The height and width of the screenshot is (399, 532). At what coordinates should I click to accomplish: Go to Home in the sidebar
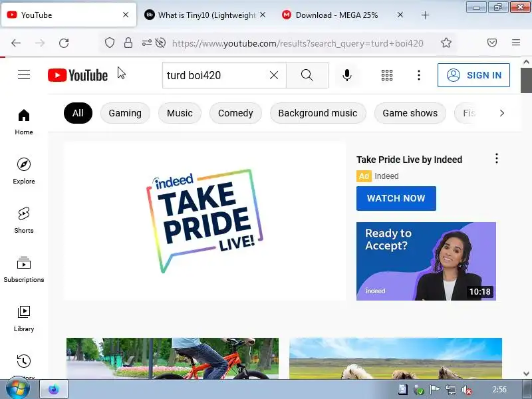click(x=24, y=122)
